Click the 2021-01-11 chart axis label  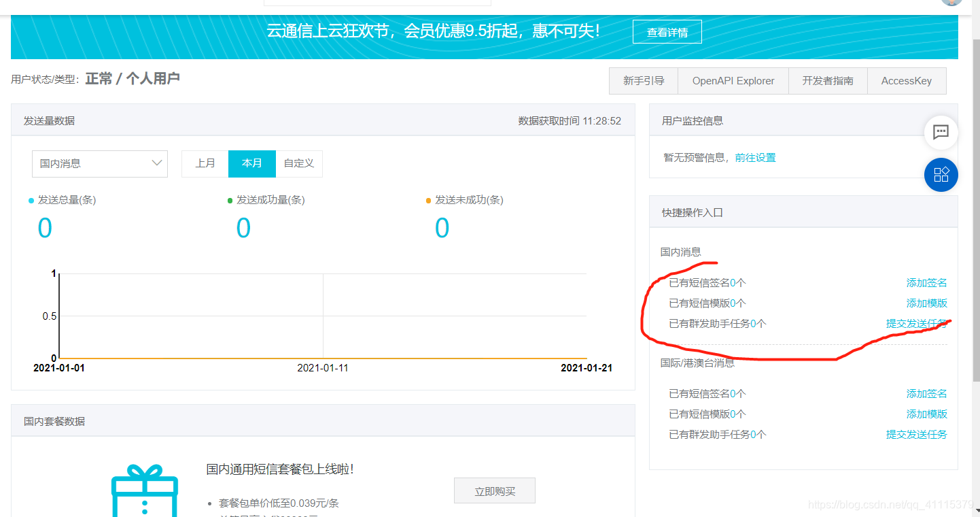323,368
